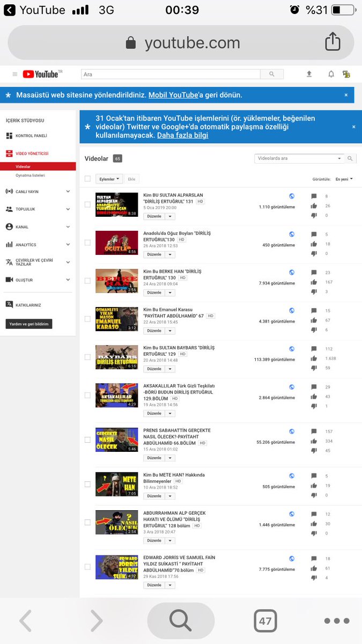362x644 pixels.
Task: Select checkbox for Emanuel Karasu video
Action: [x=87, y=319]
